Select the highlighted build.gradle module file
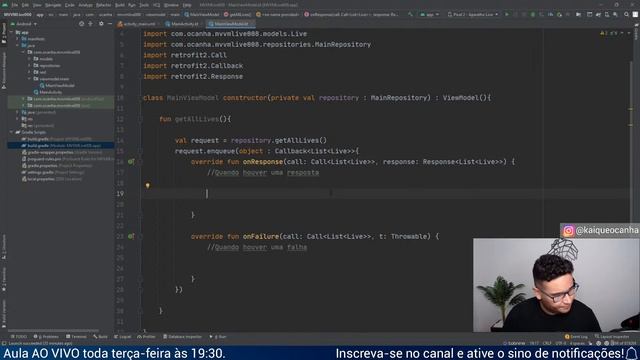 tap(61, 145)
